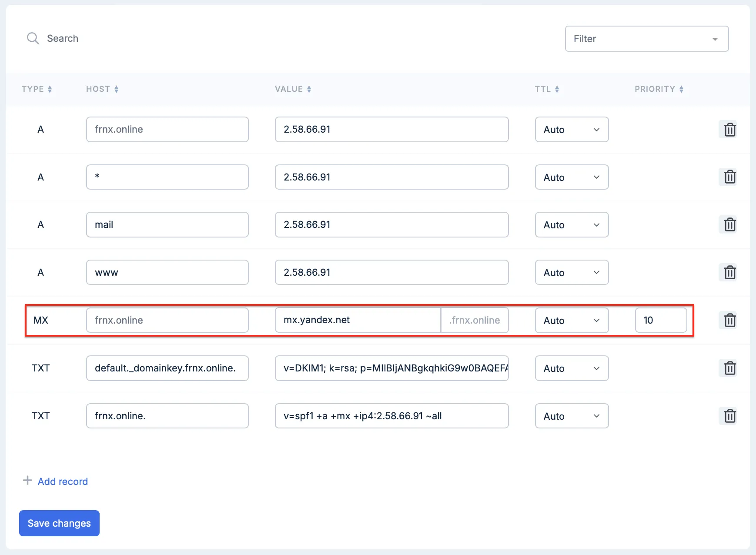Screen dimensions: 756x555
Task: Delete the SPF TXT record
Action: 729,416
